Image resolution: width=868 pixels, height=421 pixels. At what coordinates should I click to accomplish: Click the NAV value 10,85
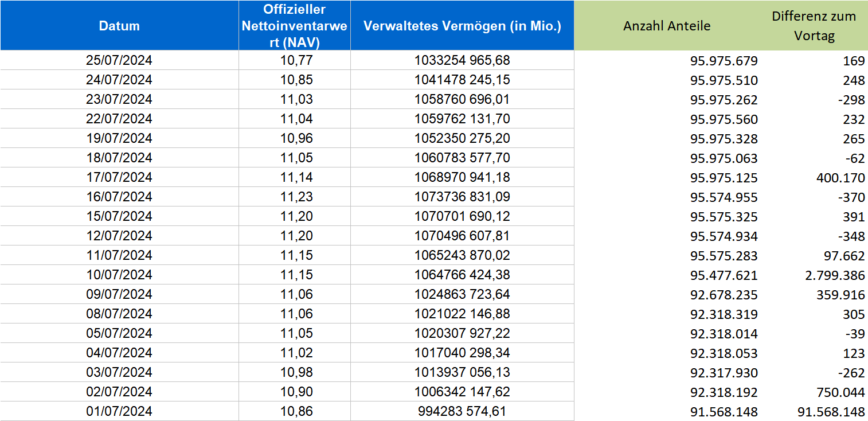(x=297, y=80)
